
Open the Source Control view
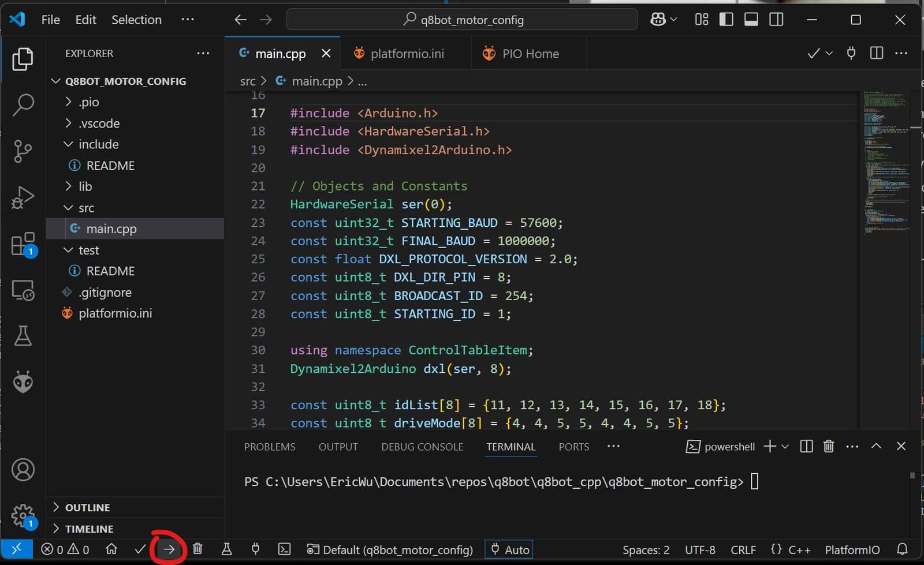tap(23, 151)
